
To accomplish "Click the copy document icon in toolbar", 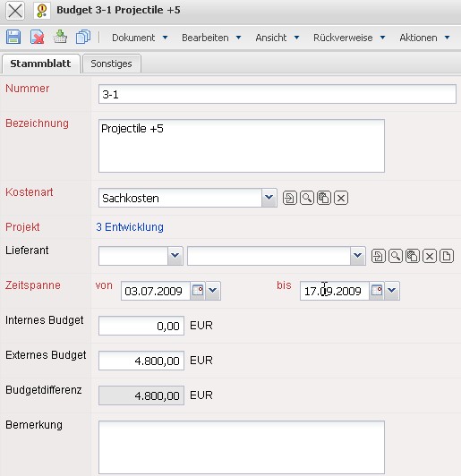I will click(83, 37).
